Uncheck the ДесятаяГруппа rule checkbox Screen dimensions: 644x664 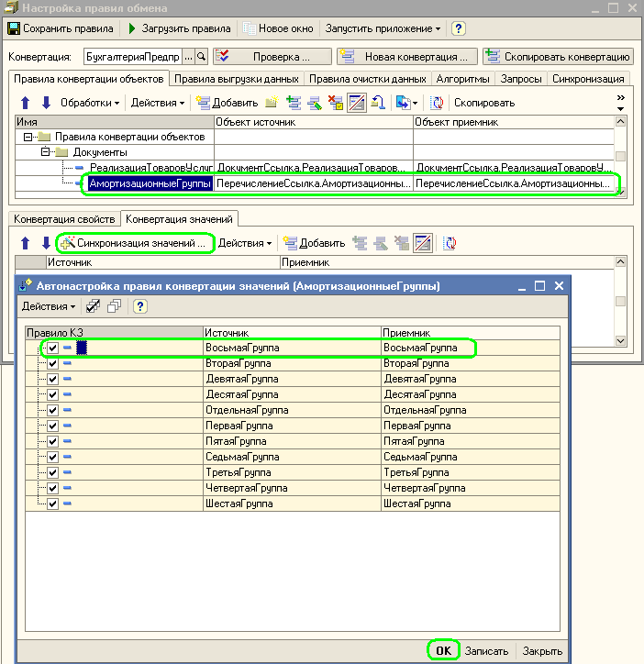coord(52,394)
